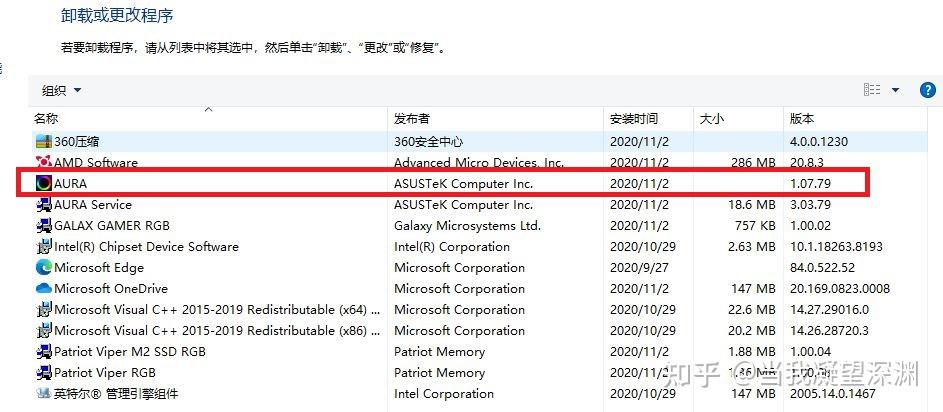Click the Patriot Viper M2 SSD RGB icon
The width and height of the screenshot is (943, 412).
click(43, 352)
